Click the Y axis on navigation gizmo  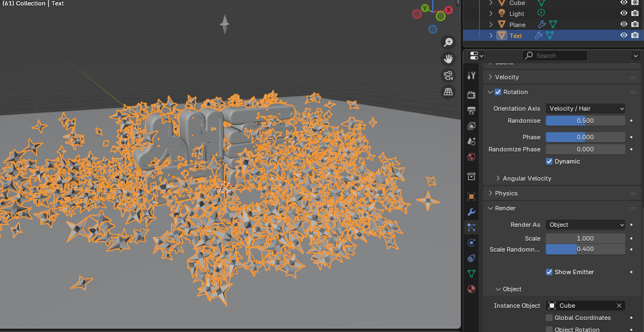click(x=425, y=8)
